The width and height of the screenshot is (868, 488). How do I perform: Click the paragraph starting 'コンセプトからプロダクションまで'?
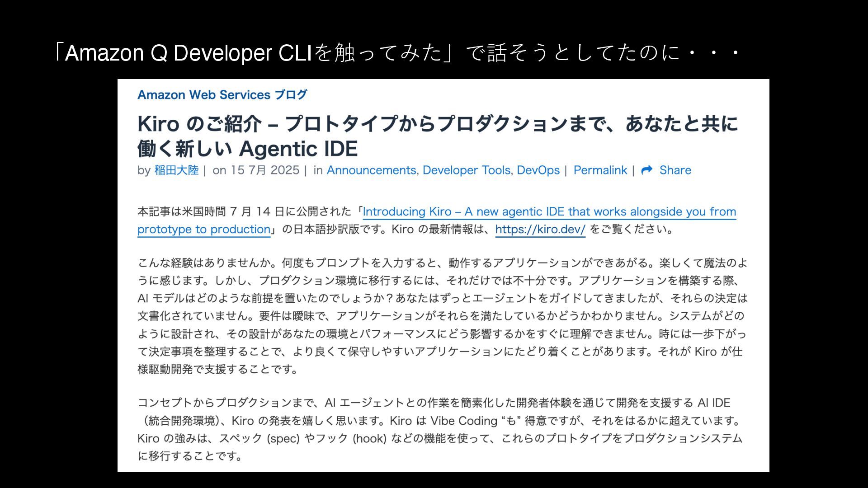point(441,429)
